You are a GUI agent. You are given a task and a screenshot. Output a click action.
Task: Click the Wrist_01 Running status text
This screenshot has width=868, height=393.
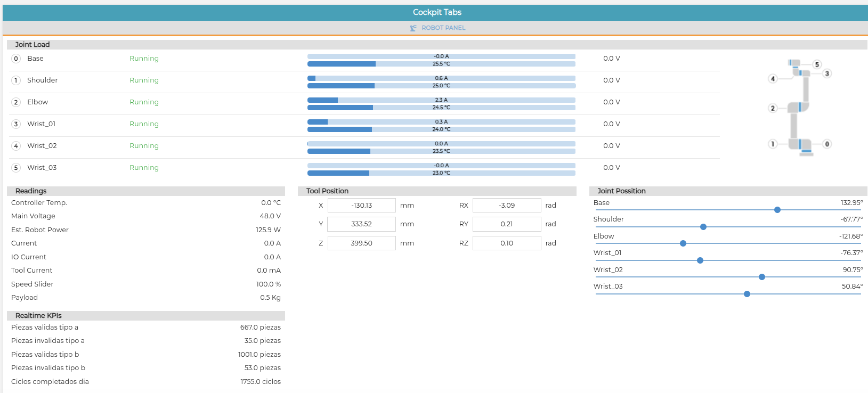(144, 124)
